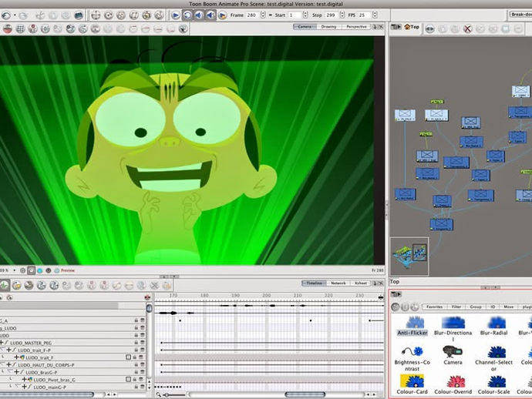Click the FPS field stepper arrows
This screenshot has height=399, width=532.
click(375, 15)
